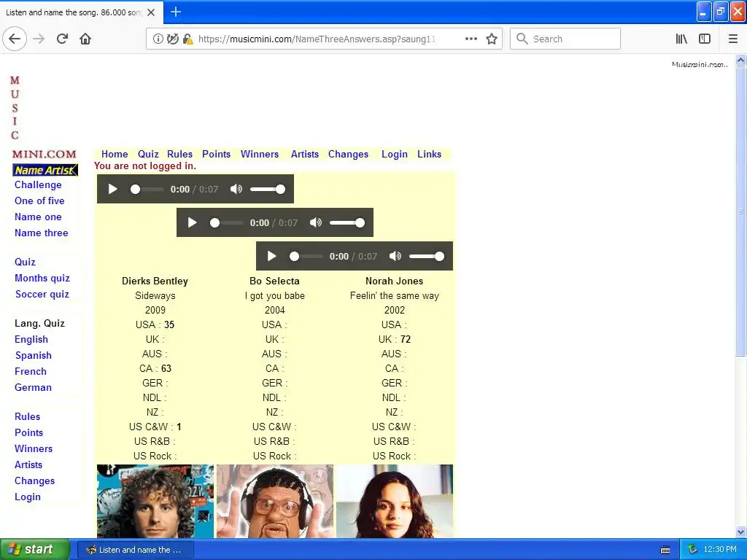747x560 pixels.
Task: Click the Norah Jones photo
Action: click(395, 502)
